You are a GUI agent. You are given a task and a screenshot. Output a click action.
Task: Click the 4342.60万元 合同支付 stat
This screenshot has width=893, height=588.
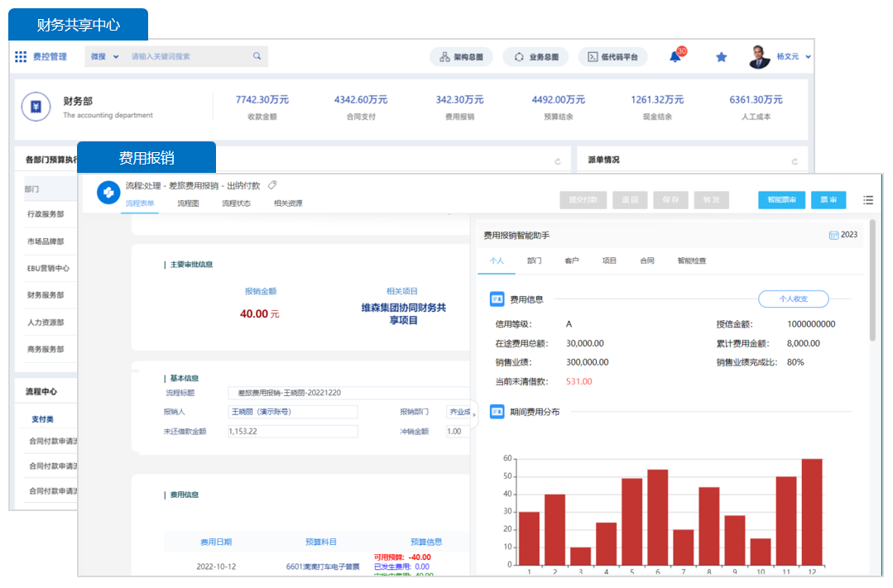pos(361,107)
